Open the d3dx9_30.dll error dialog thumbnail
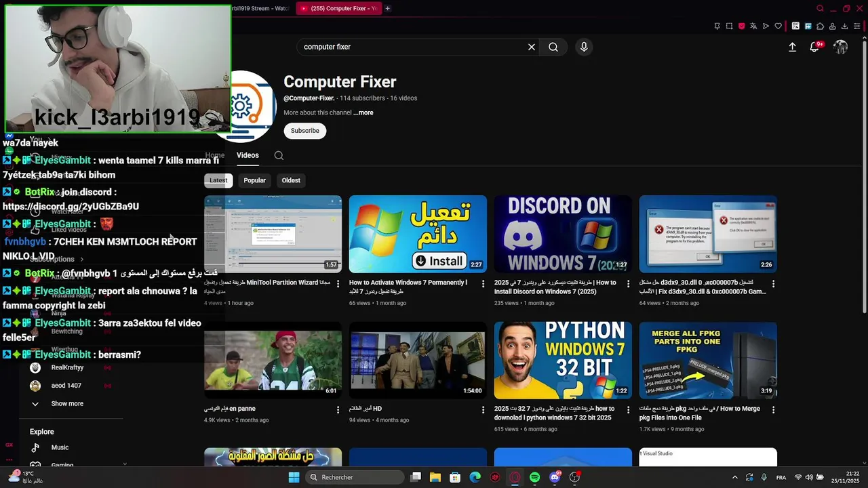This screenshot has width=868, height=488. pos(708,234)
